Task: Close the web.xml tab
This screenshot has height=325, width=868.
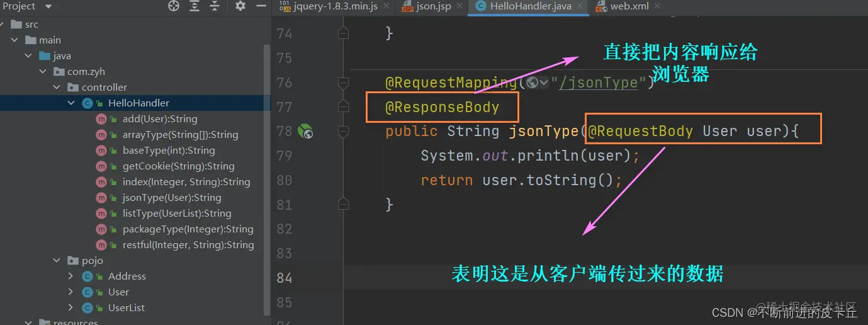Action: point(657,6)
